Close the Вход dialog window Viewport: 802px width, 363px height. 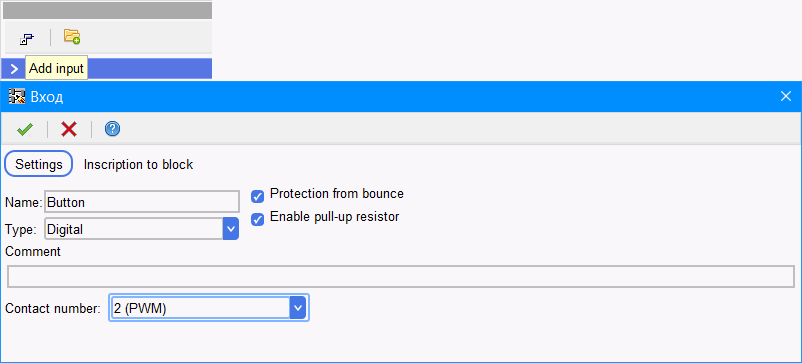pyautogui.click(x=786, y=96)
